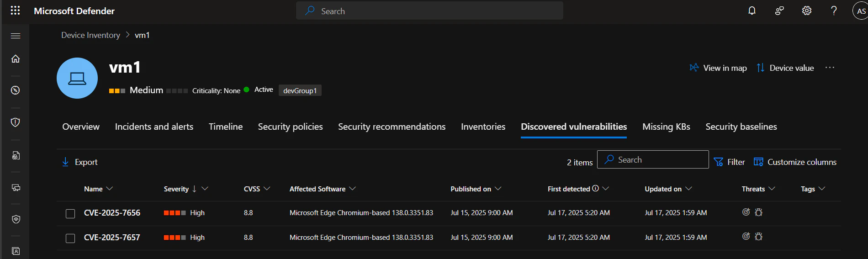Screen dimensions: 868x259
Task: Click the vm1 device laptop icon
Action: (x=77, y=78)
